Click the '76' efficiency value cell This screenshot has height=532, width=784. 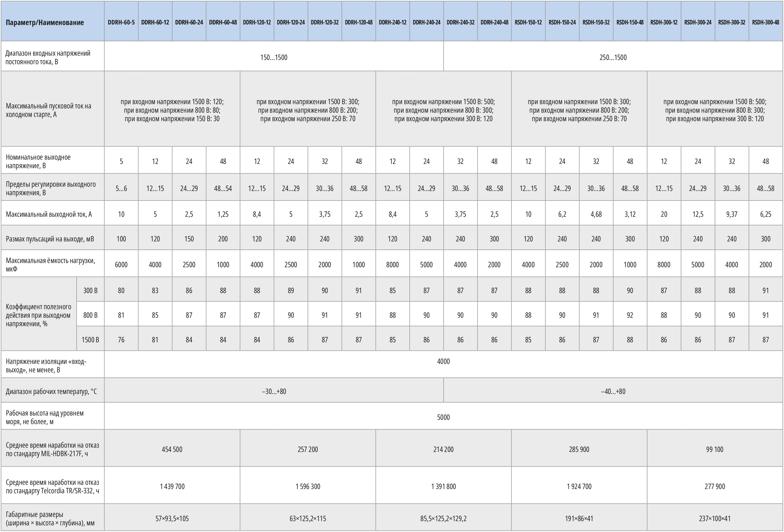click(121, 338)
